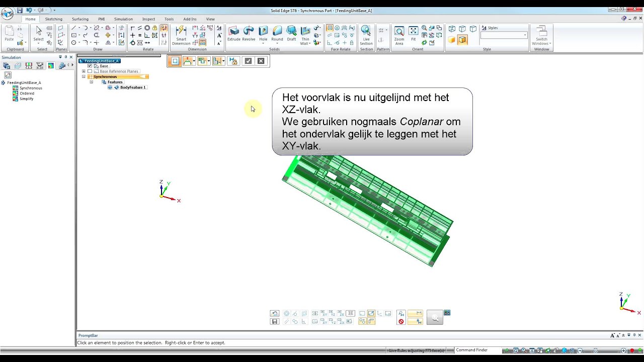Switch to the Inspect tab
Viewport: 644px width, 362px height.
click(149, 19)
